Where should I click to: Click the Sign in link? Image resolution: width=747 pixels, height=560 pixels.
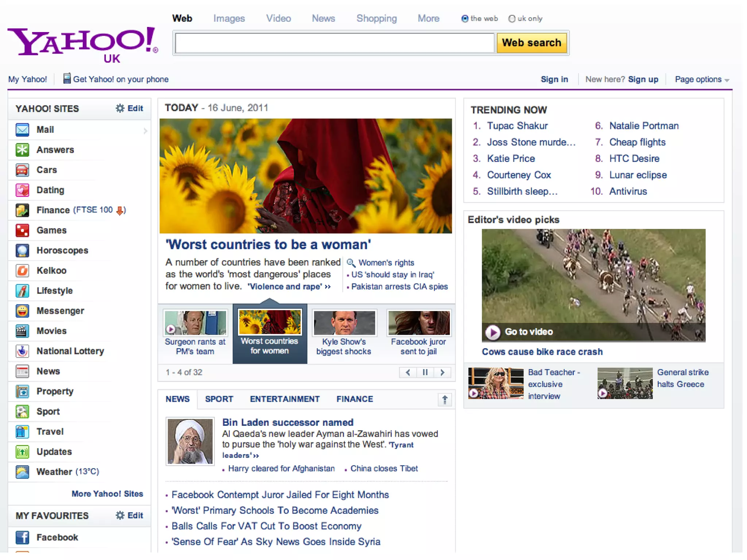pos(554,79)
